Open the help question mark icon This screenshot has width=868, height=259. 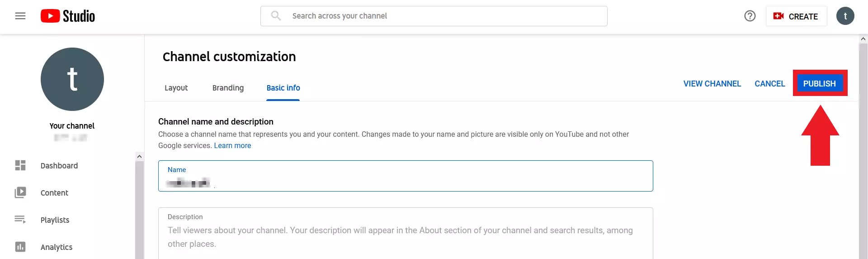[x=750, y=16]
